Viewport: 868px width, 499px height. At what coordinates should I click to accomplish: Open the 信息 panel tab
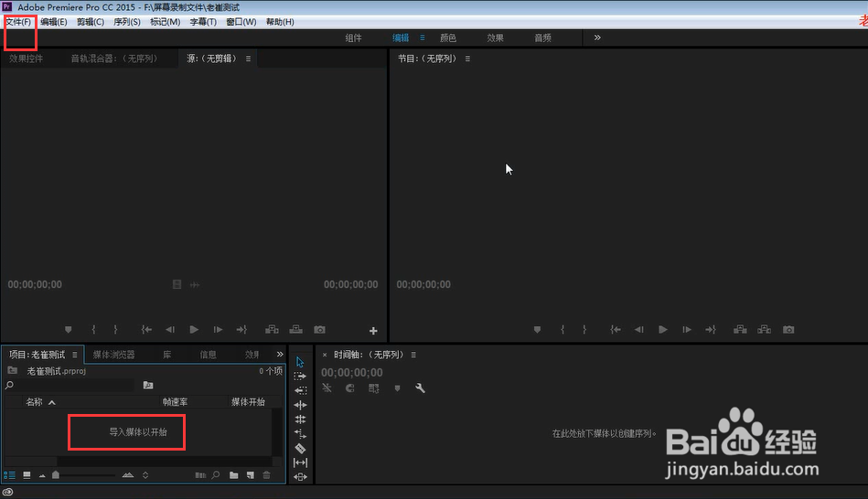[x=209, y=355]
